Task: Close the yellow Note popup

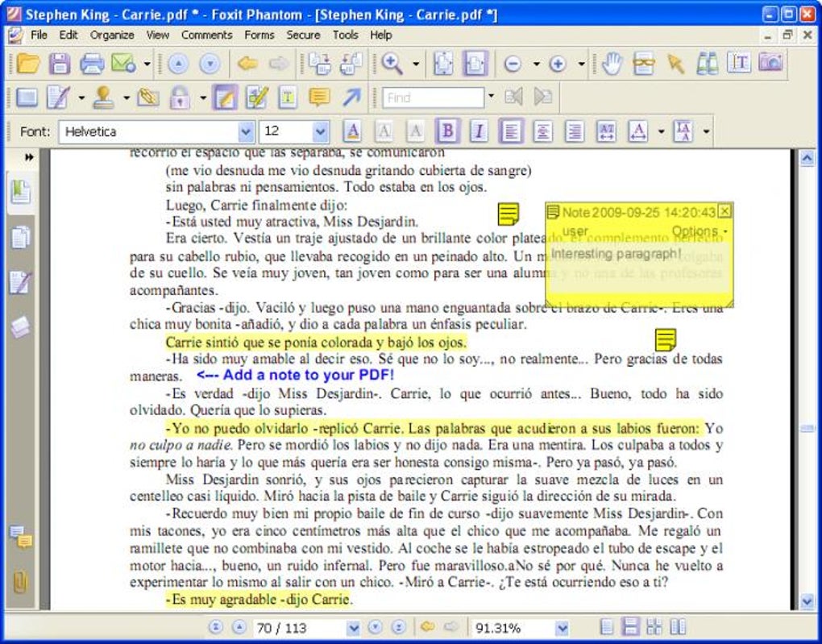Action: click(725, 211)
